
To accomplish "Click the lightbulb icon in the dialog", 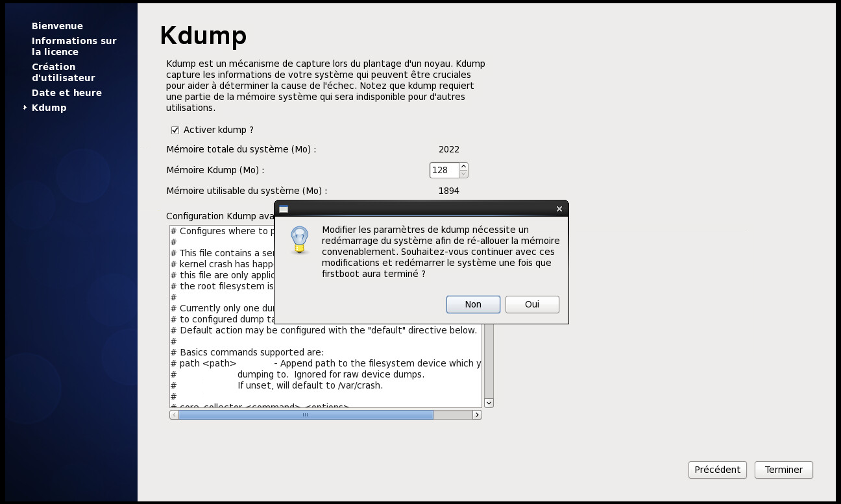I will click(x=299, y=240).
